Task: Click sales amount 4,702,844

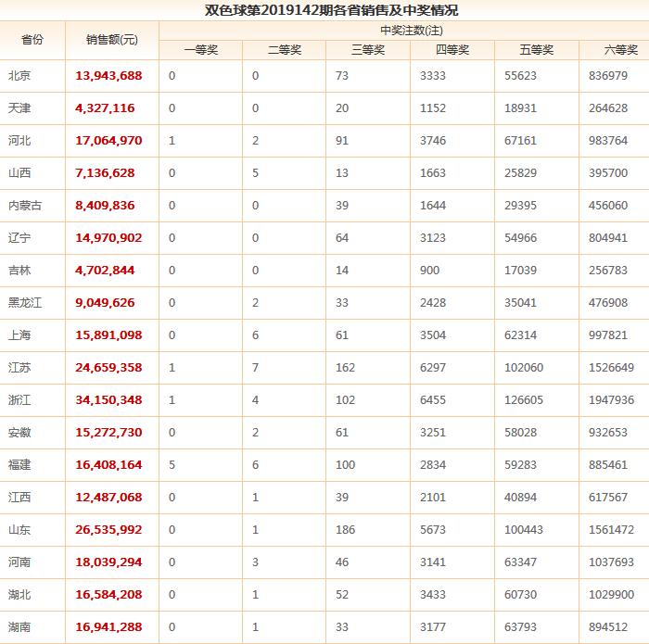Action: (x=105, y=271)
